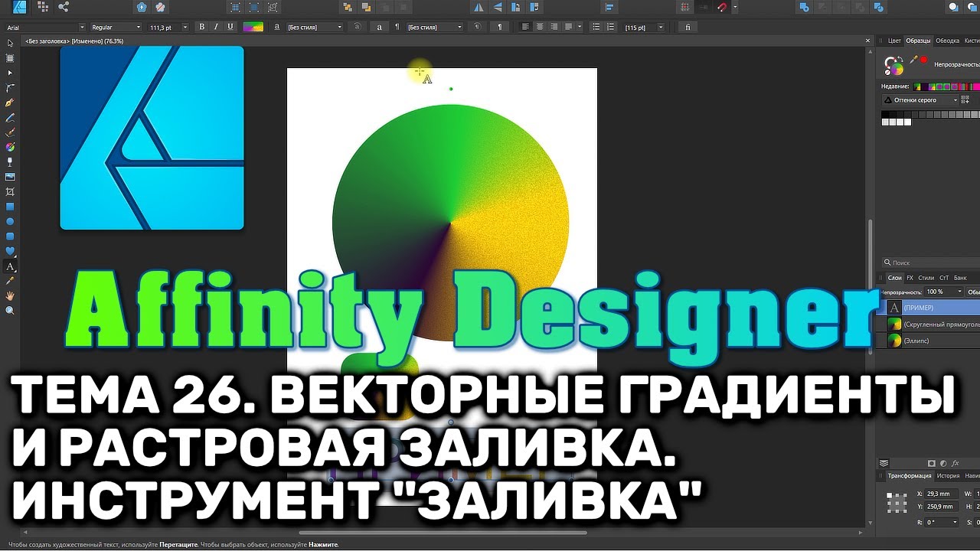Open the [115 pt] leading dropdown
Viewport: 980px width, 551px height.
click(645, 27)
